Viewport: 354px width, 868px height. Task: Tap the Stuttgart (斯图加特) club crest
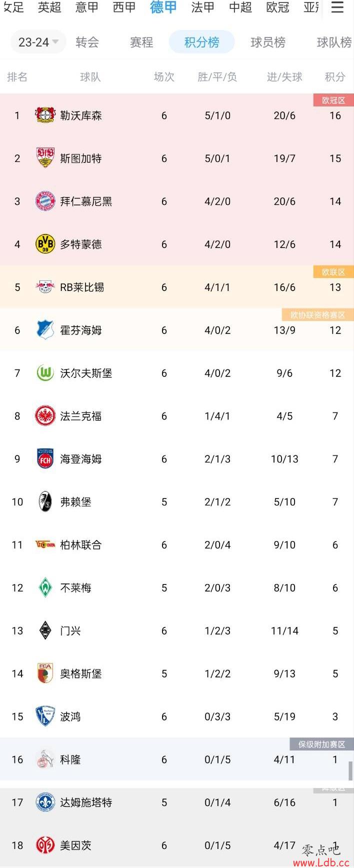[x=45, y=158]
